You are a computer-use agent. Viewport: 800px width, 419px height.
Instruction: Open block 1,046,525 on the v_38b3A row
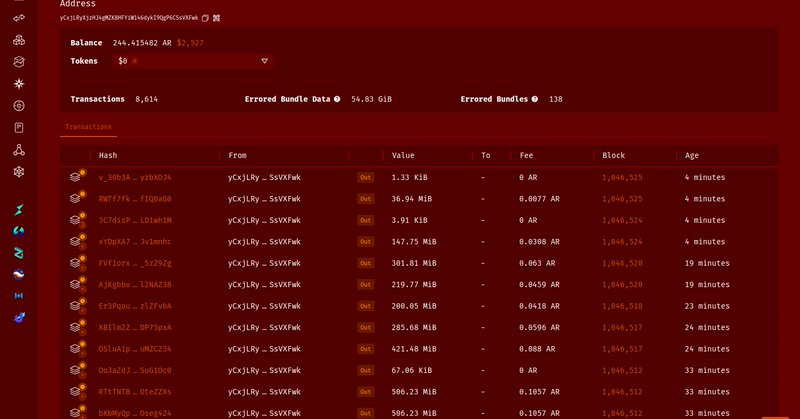(622, 178)
